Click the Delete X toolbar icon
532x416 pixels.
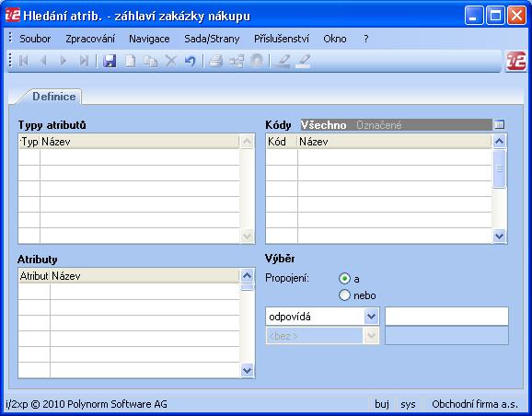(170, 61)
